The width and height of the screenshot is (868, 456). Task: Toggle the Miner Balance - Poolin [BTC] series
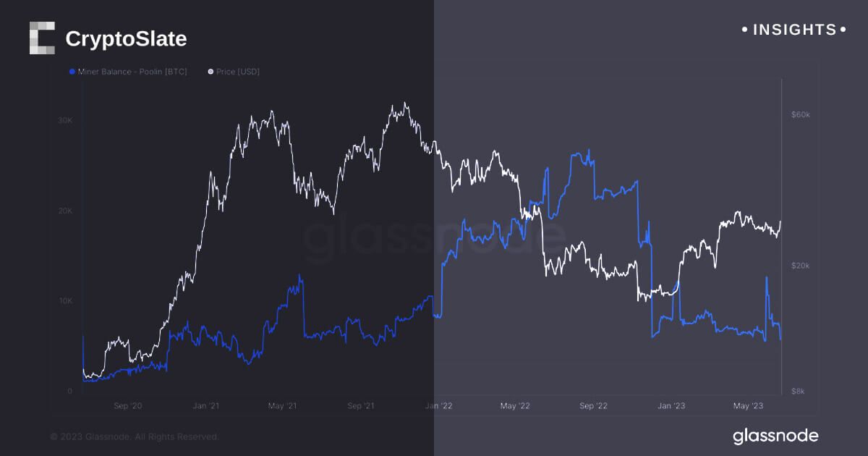click(132, 72)
